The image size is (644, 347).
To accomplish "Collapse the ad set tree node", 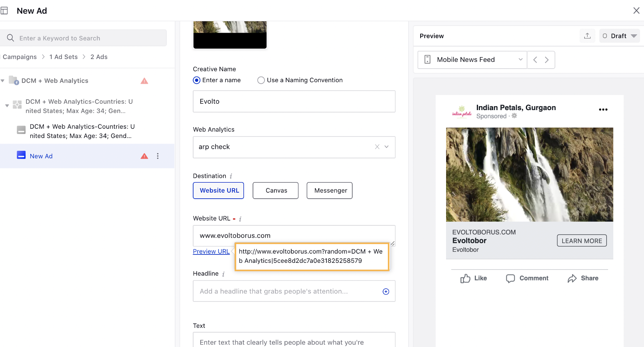I will [x=7, y=106].
